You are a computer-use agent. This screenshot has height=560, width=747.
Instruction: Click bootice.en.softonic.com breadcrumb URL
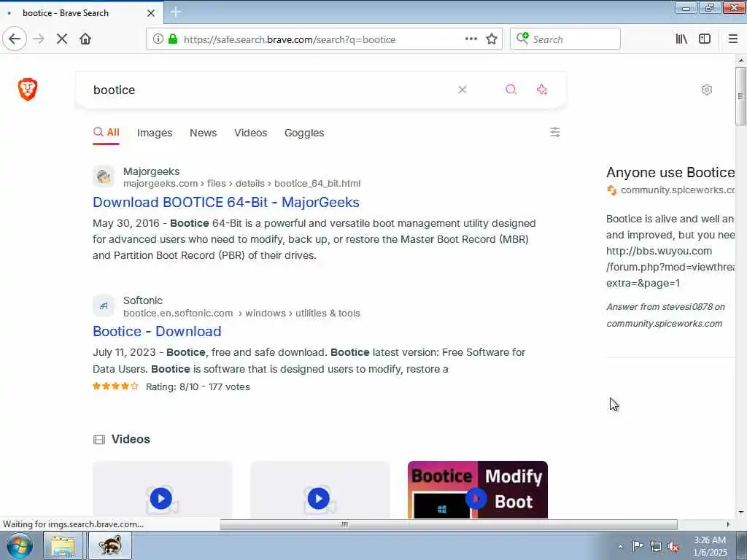[x=241, y=314]
